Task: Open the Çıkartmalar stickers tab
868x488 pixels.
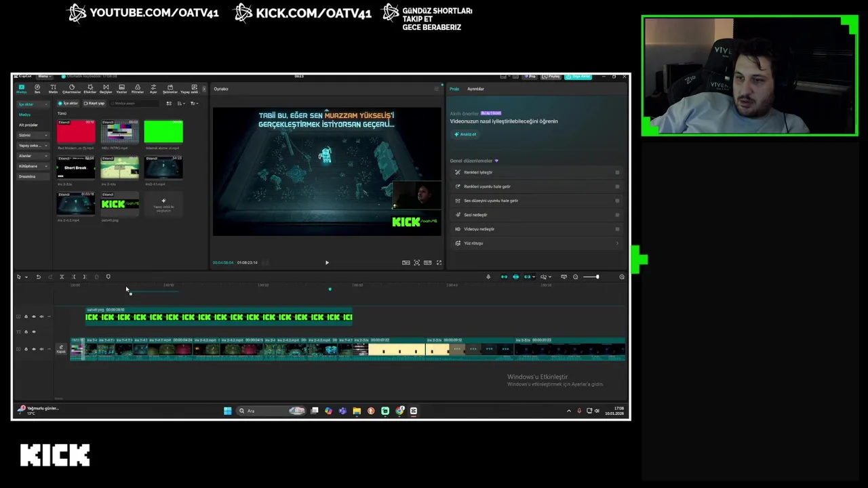Action: pyautogui.click(x=72, y=89)
